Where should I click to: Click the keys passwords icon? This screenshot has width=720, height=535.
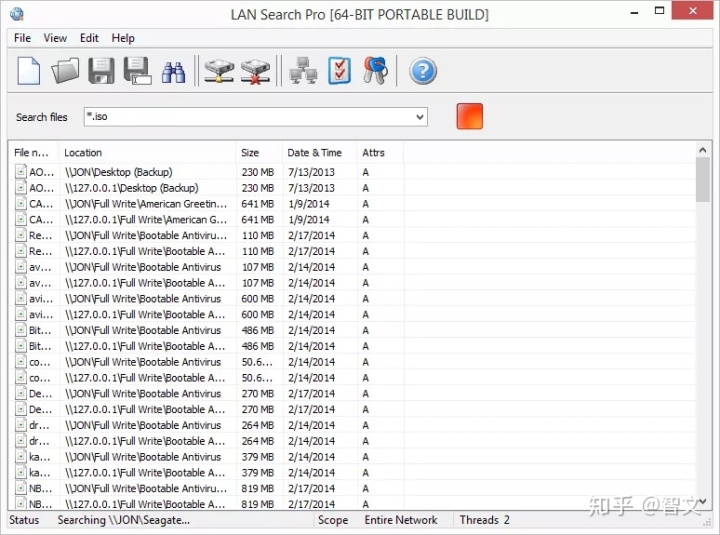[x=376, y=70]
